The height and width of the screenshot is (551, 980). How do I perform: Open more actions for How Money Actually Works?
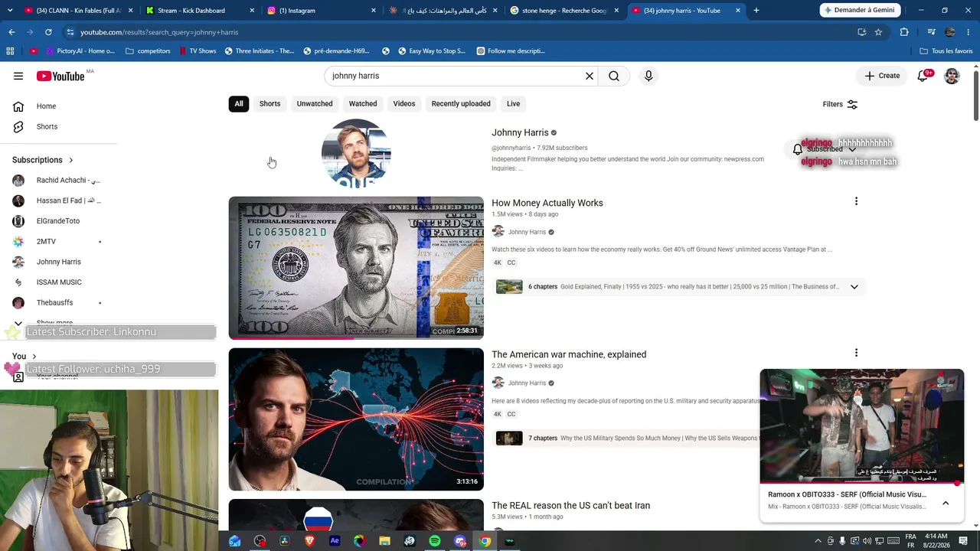856,201
